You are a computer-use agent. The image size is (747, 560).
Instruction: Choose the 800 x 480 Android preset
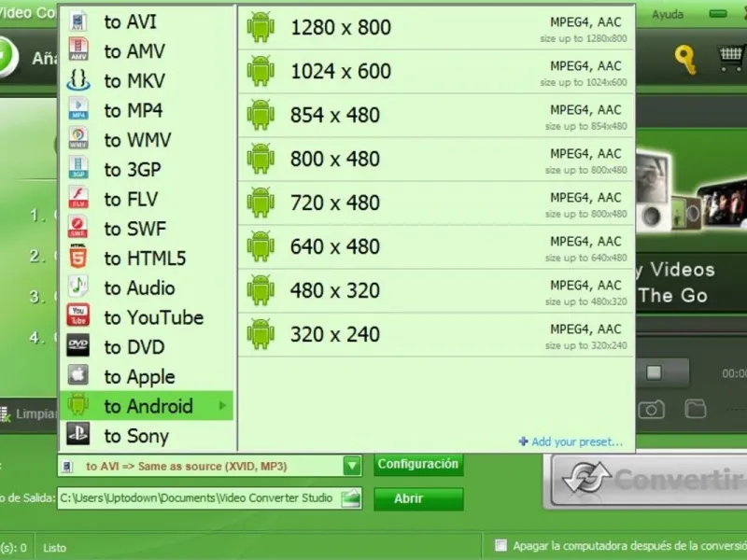coord(436,159)
